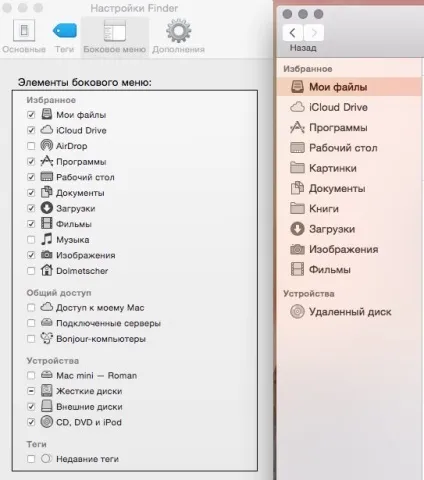424x480 pixels.
Task: Open Документы in Finder sidebar
Action: (x=349, y=188)
